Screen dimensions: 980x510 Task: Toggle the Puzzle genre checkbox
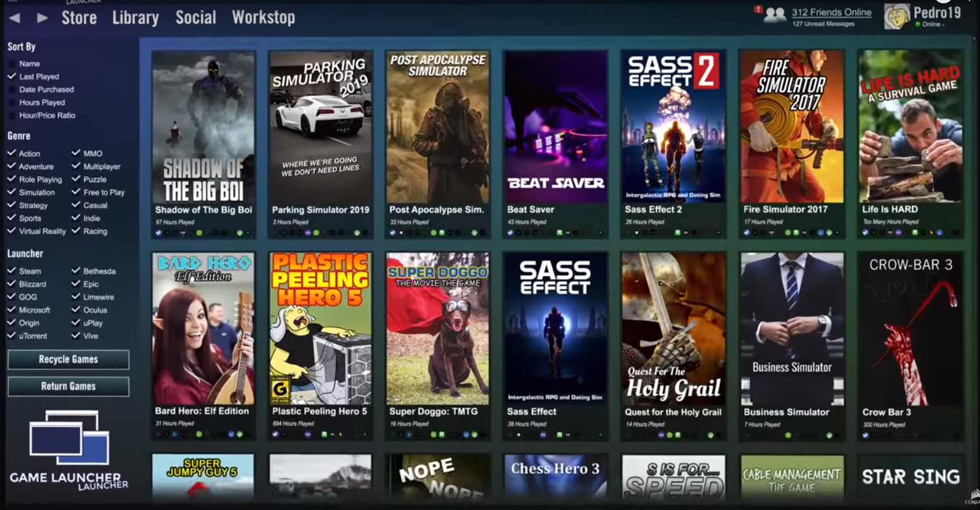pos(76,180)
